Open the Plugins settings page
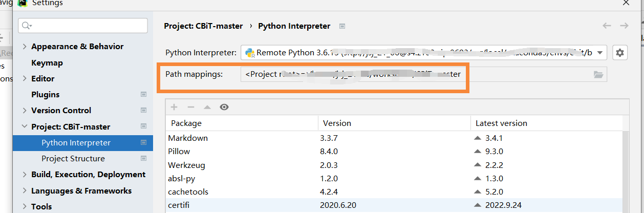This screenshot has height=213, width=644. (45, 95)
